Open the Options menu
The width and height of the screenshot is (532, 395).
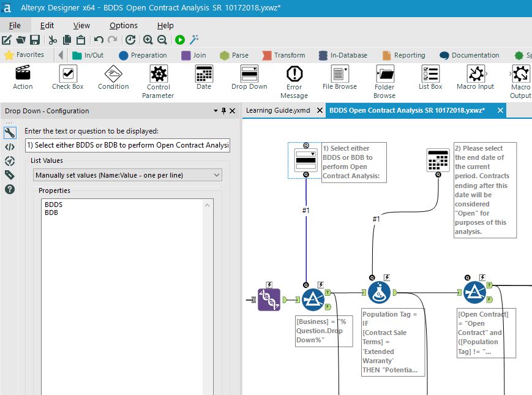point(123,25)
